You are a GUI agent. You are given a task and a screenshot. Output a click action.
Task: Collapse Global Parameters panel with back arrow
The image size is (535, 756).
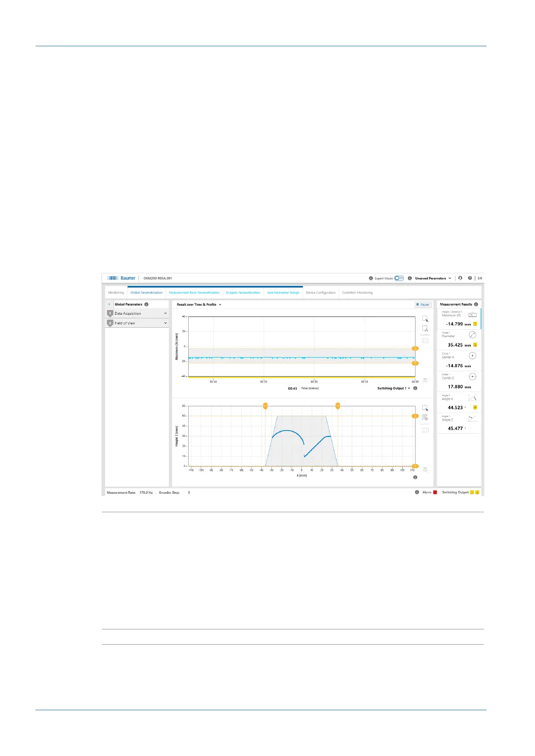tap(109, 304)
